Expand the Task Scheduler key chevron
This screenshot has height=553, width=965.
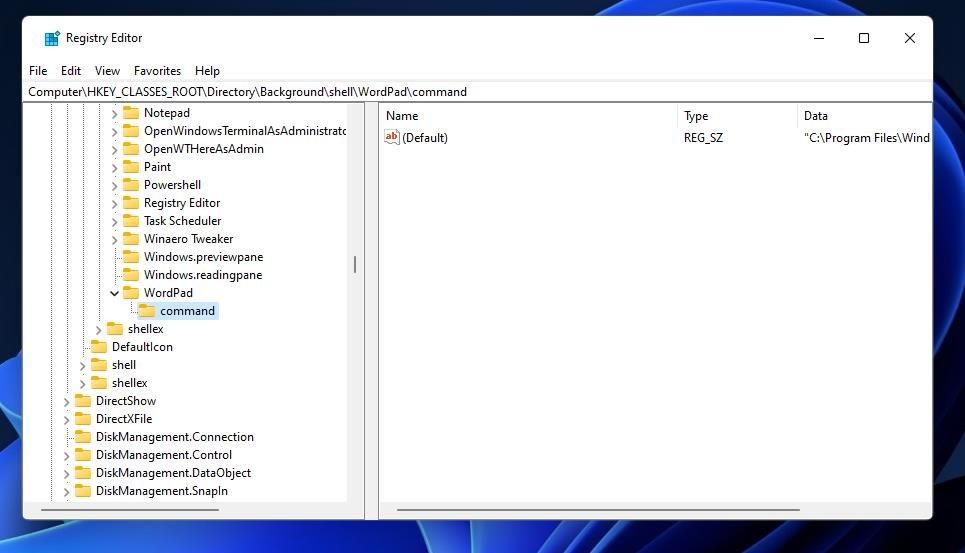click(114, 221)
